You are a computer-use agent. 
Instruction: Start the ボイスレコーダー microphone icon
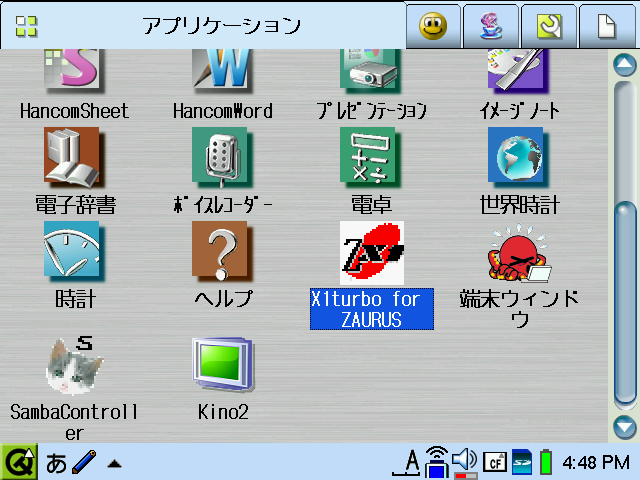click(222, 157)
